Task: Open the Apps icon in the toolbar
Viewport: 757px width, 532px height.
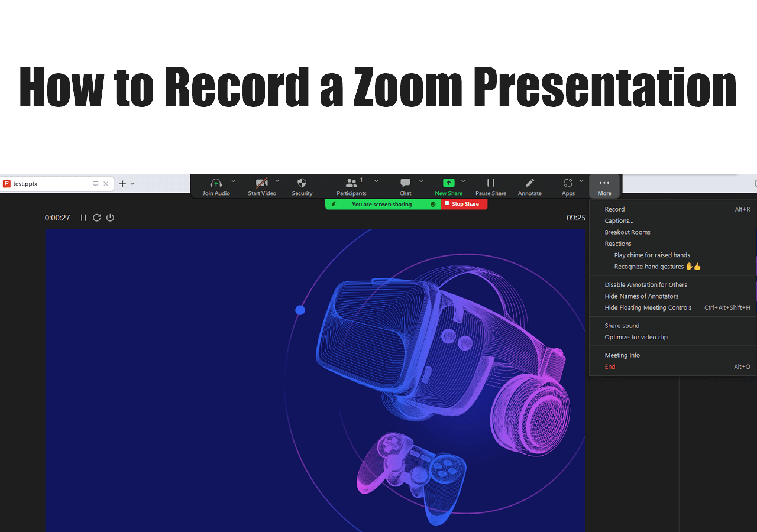Action: tap(567, 182)
